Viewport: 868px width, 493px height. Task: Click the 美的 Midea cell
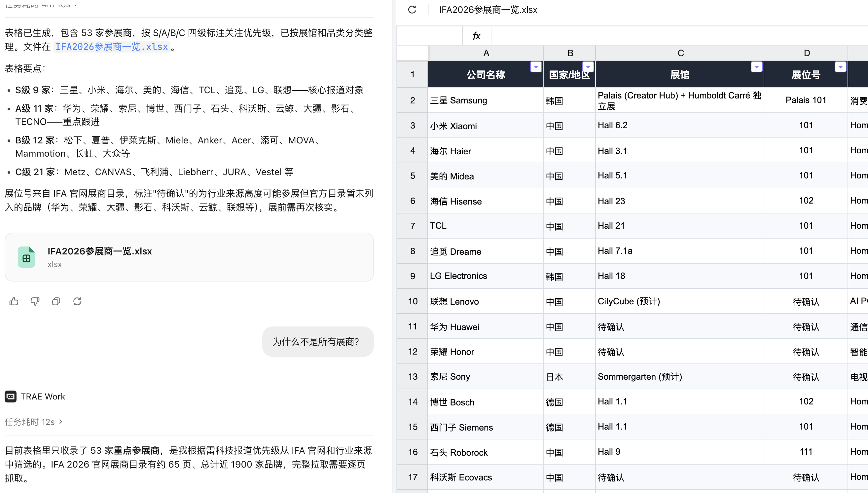pyautogui.click(x=486, y=176)
